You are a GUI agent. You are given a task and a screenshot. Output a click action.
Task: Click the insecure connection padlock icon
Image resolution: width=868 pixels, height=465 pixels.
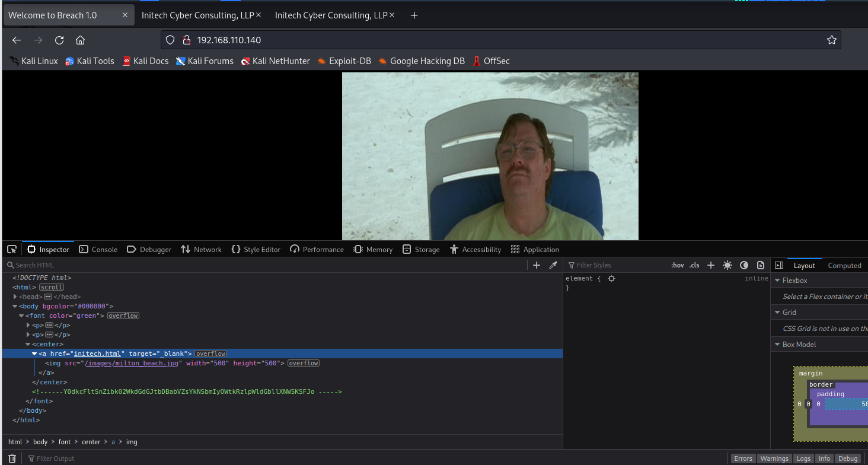[186, 40]
